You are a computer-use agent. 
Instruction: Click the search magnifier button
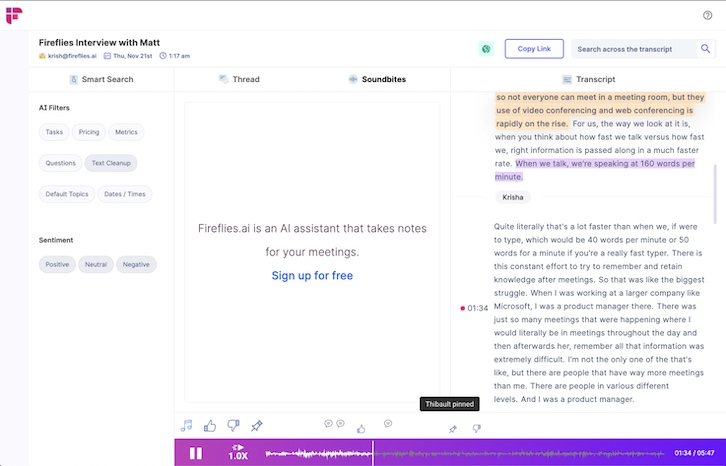click(706, 49)
